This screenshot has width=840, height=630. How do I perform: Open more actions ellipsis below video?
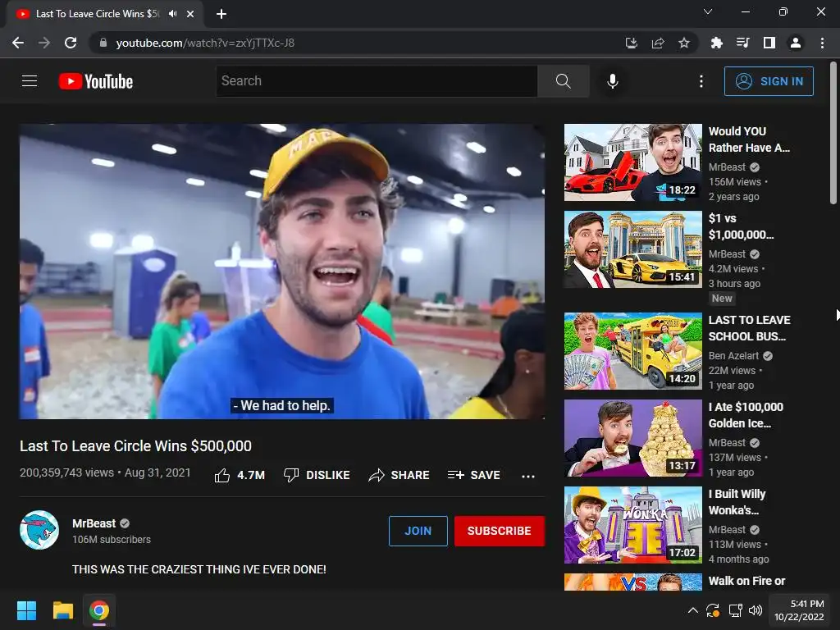528,476
